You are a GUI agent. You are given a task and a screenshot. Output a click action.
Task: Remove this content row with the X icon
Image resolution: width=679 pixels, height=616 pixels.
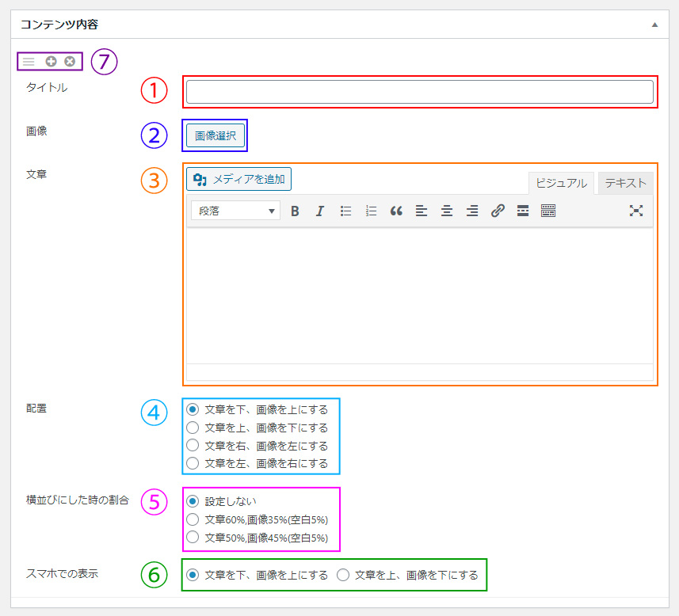tap(69, 61)
